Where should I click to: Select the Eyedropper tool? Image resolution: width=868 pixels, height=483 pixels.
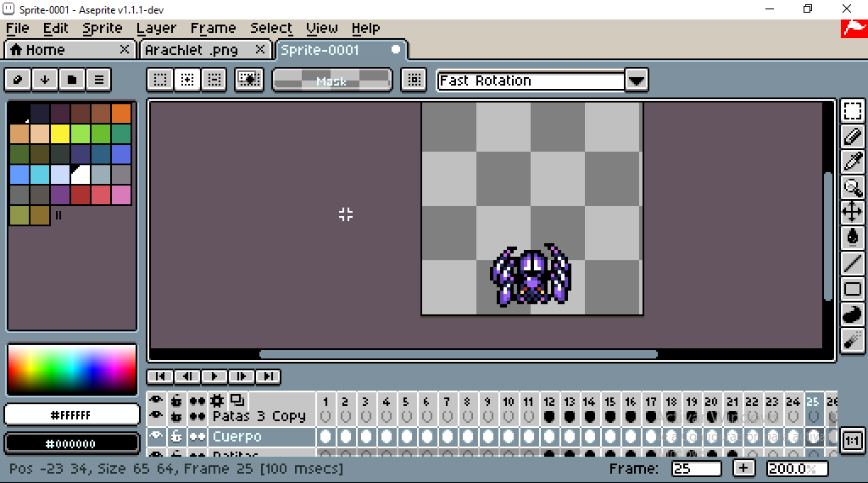(853, 162)
